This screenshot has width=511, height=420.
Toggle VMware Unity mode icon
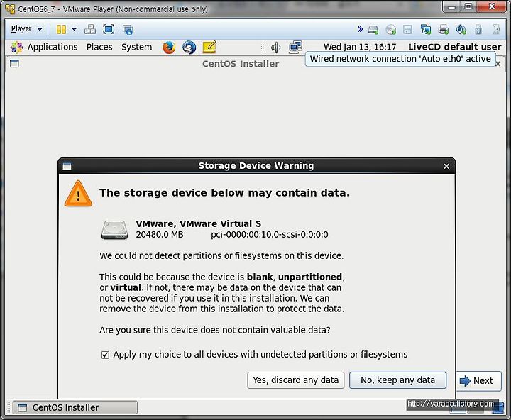(128, 30)
